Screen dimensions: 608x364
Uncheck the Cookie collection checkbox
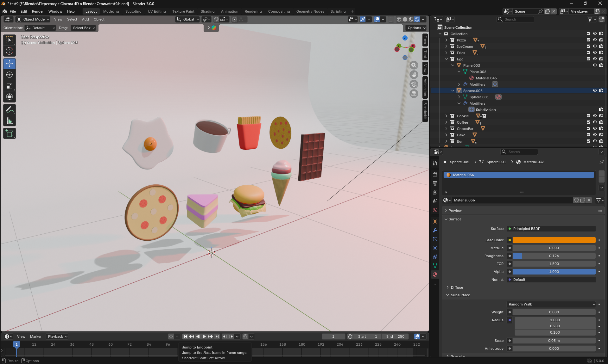click(x=588, y=116)
